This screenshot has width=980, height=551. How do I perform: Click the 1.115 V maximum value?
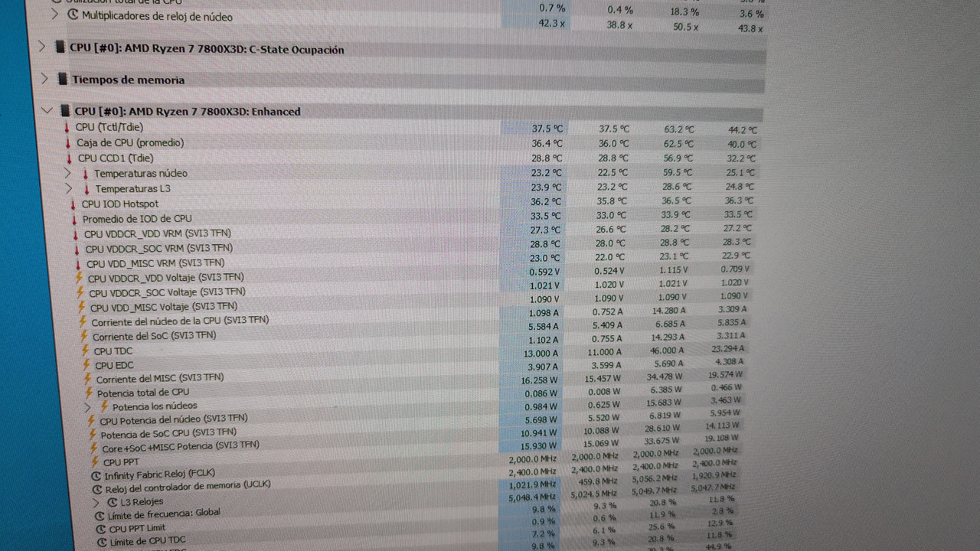click(x=674, y=269)
